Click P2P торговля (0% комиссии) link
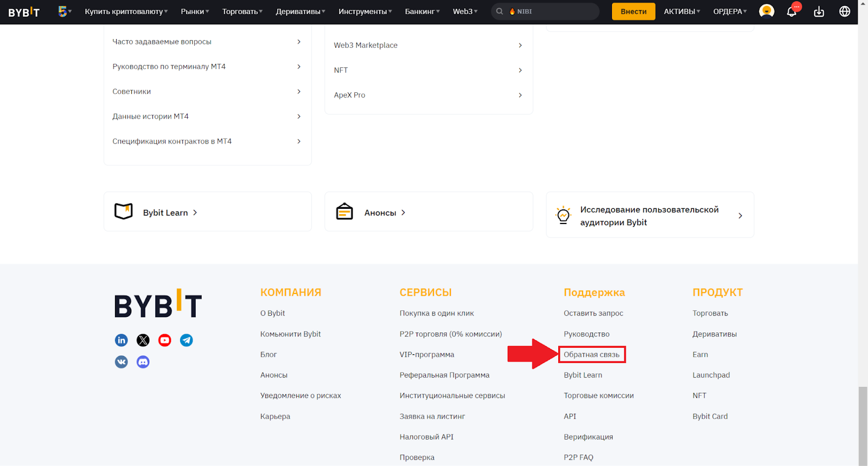The image size is (868, 466). coord(451,334)
